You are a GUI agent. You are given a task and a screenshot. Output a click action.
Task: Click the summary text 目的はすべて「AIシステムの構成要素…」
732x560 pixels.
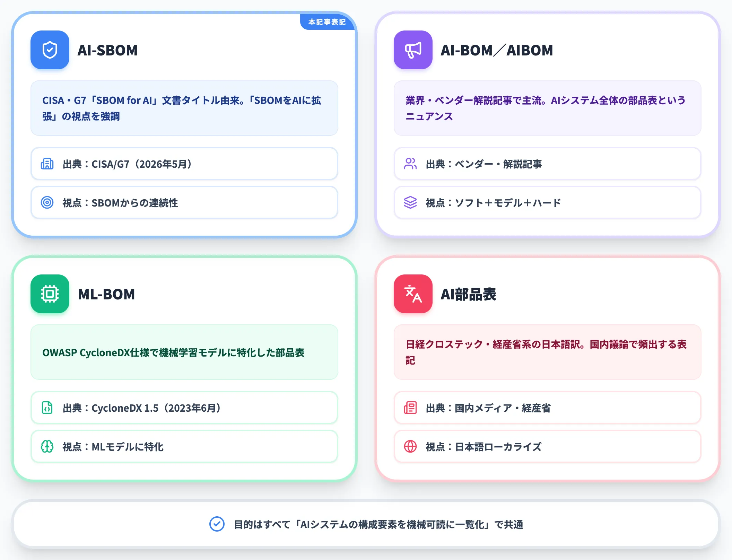(x=378, y=524)
